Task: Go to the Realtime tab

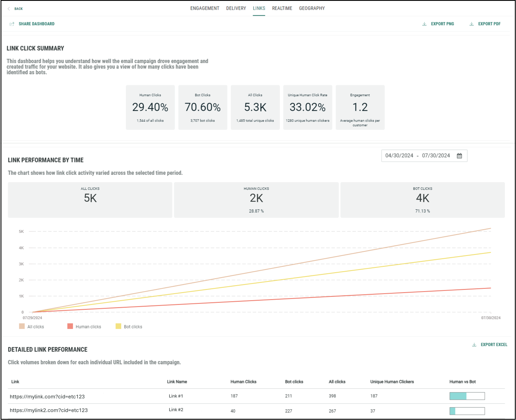Action: 282,8
